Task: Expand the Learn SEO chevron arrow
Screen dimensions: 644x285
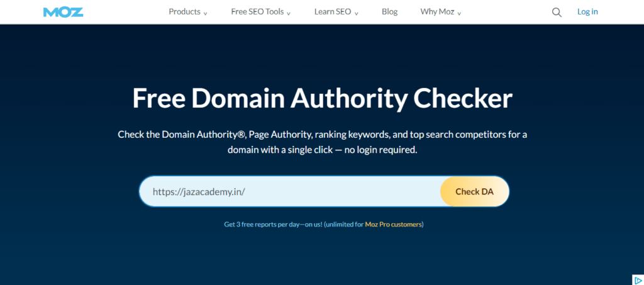Action: click(x=356, y=13)
